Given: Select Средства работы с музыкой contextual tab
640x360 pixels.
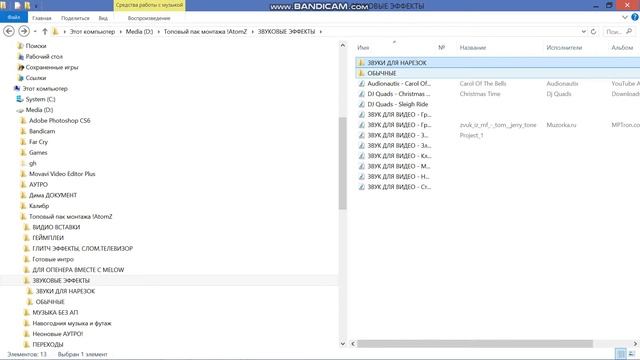Looking at the screenshot, I should (149, 5).
